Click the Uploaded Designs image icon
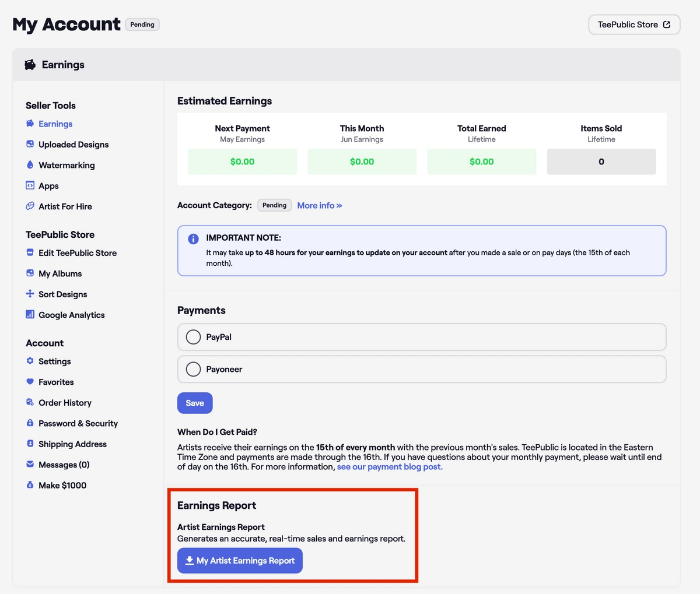Image resolution: width=700 pixels, height=594 pixels. (x=30, y=144)
